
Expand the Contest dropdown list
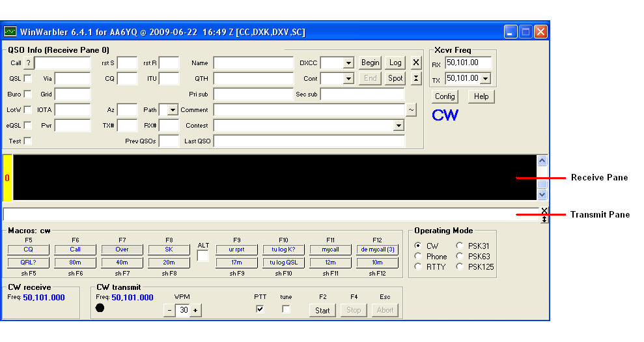point(399,125)
